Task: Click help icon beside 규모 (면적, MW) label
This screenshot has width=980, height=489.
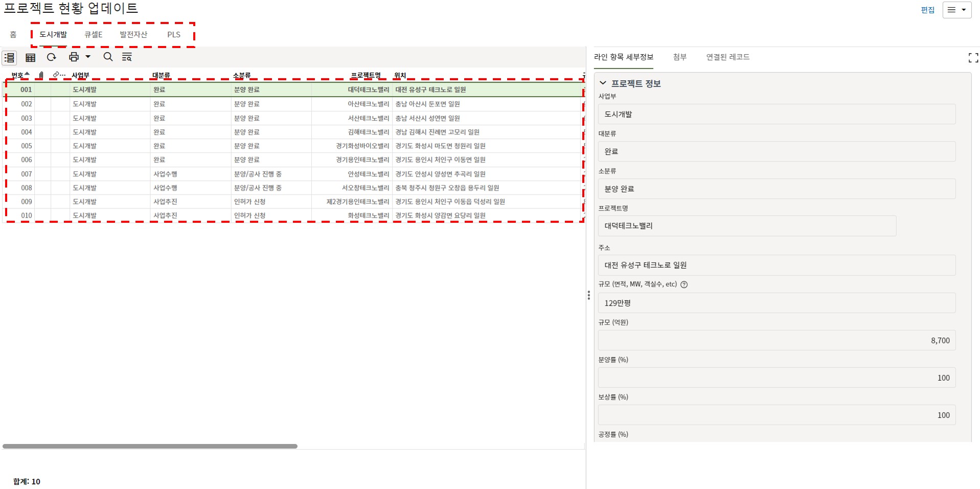Action: click(684, 285)
